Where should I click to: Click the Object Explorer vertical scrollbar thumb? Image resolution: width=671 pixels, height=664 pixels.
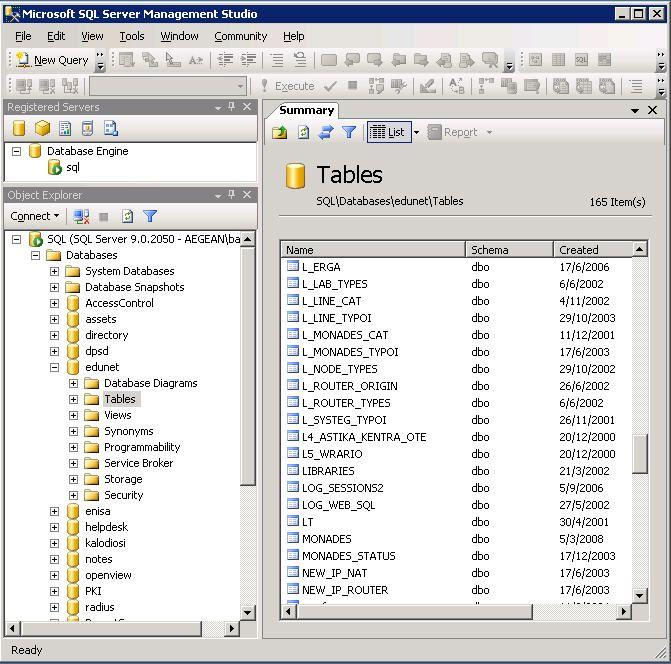point(247,366)
